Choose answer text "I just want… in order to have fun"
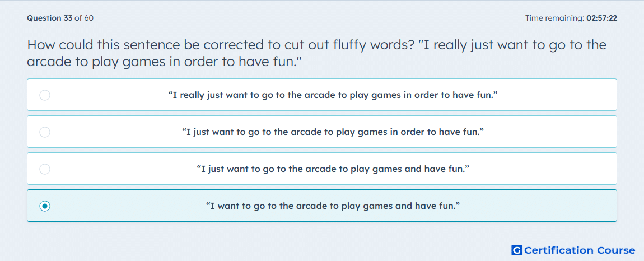Screen dimensions: 644x261 pos(333,132)
